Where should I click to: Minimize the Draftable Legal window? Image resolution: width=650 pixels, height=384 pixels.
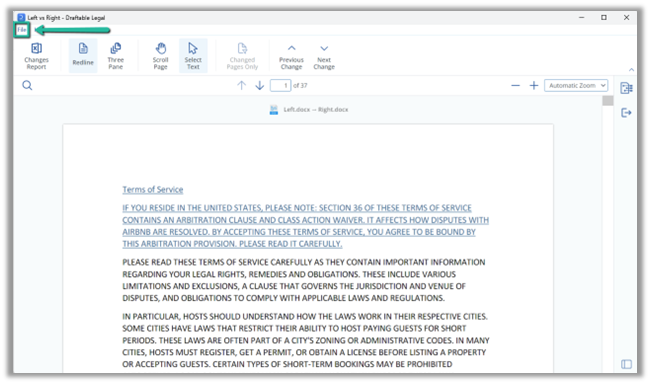tap(582, 17)
